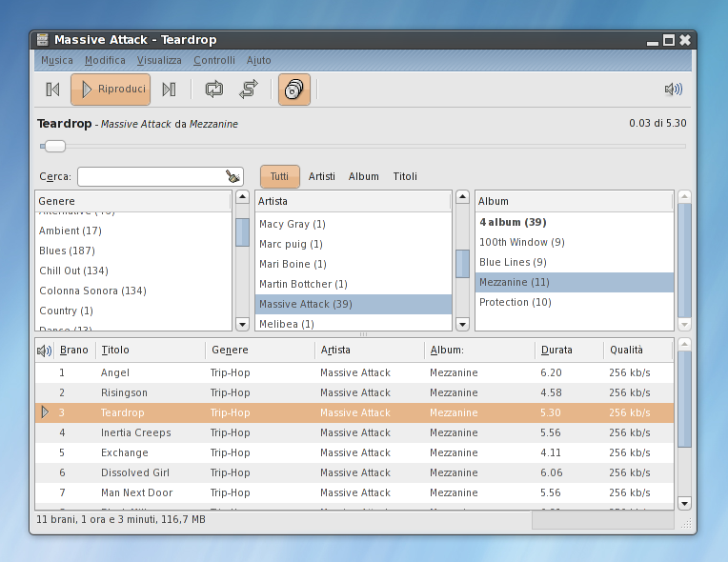Skip to the previous track
Image resolution: width=728 pixels, height=562 pixels.
(52, 90)
